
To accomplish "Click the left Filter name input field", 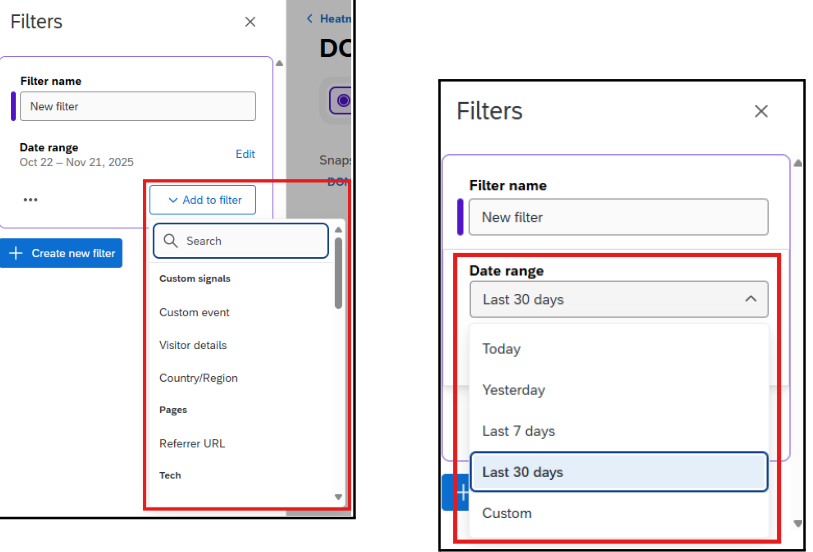I will [138, 106].
